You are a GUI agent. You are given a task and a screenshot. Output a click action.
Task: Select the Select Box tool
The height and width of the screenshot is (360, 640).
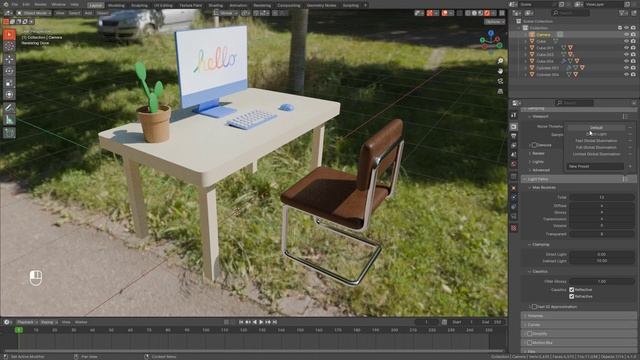(x=9, y=34)
